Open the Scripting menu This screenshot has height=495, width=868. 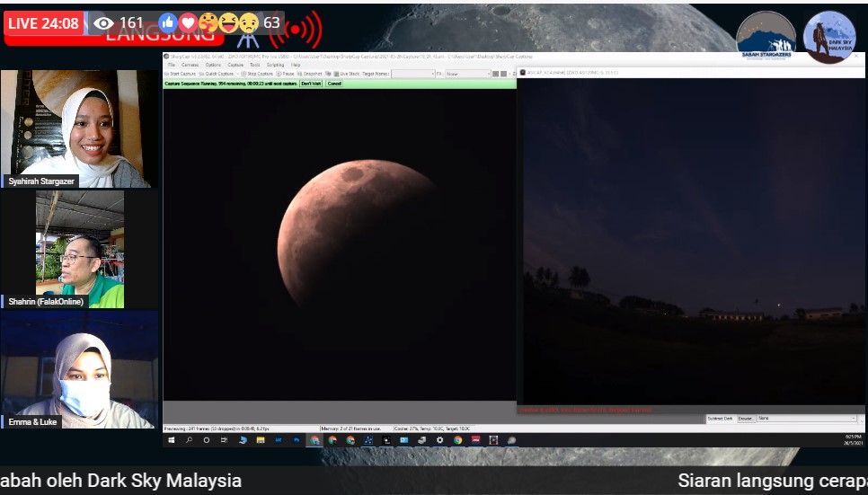click(275, 65)
